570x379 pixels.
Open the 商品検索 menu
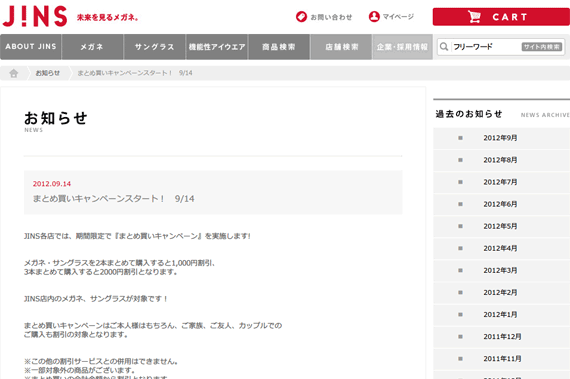click(279, 47)
